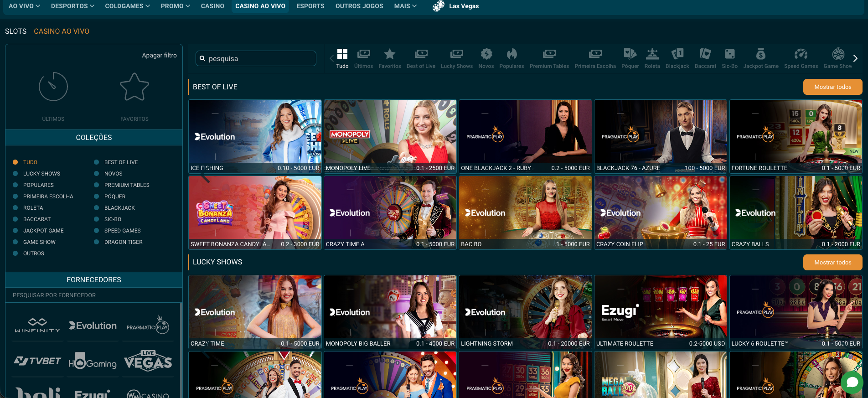The width and height of the screenshot is (868, 398).
Task: Select the Premium Tables collection option
Action: 122,185
